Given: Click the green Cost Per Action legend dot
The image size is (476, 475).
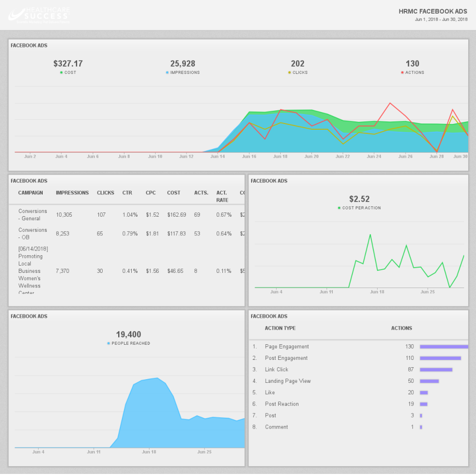Looking at the screenshot, I should pyautogui.click(x=339, y=208).
